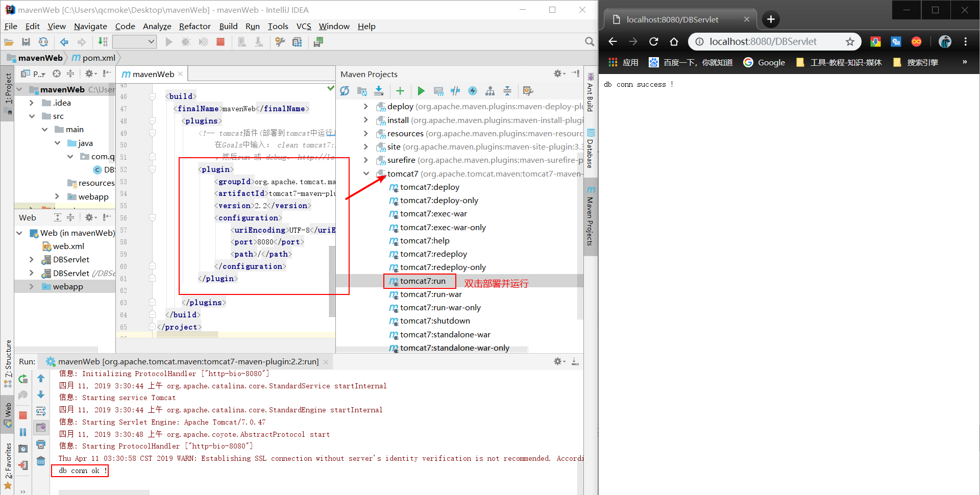Open the Refactor menu
Image resolution: width=980 pixels, height=495 pixels.
[195, 27]
